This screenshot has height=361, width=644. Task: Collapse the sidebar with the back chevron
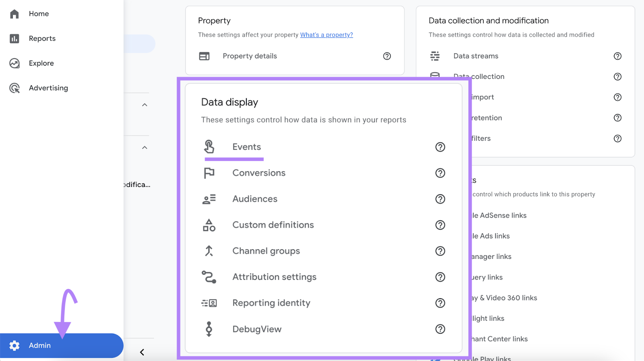click(142, 352)
